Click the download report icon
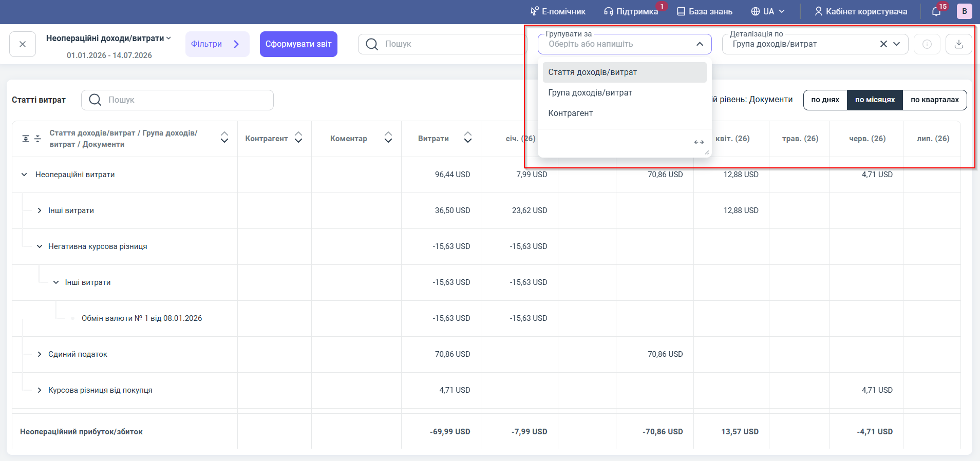Viewport: 980px width, 461px height. tap(958, 44)
